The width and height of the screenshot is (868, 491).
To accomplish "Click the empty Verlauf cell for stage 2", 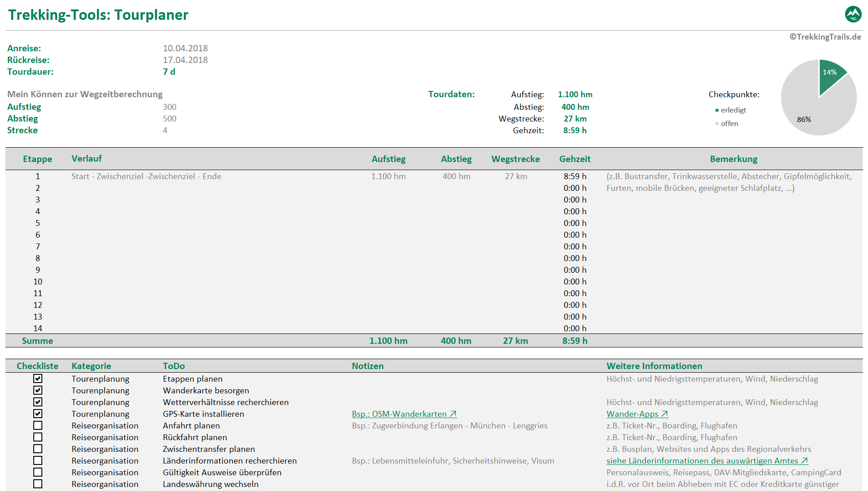I will [146, 188].
